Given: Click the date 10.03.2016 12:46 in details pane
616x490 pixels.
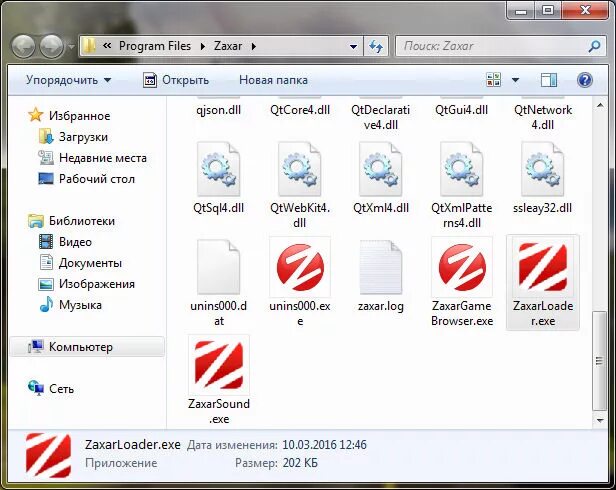Looking at the screenshot, I should 324,445.
